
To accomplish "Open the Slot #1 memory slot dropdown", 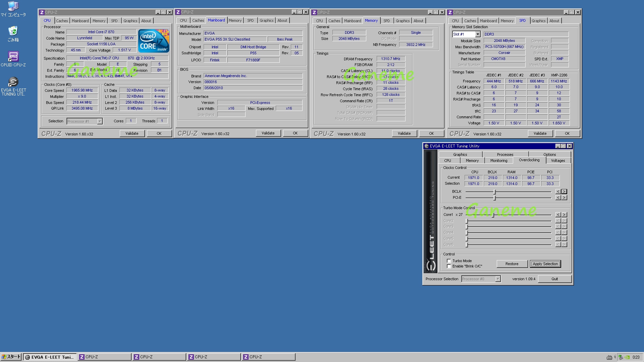I will pos(478,34).
